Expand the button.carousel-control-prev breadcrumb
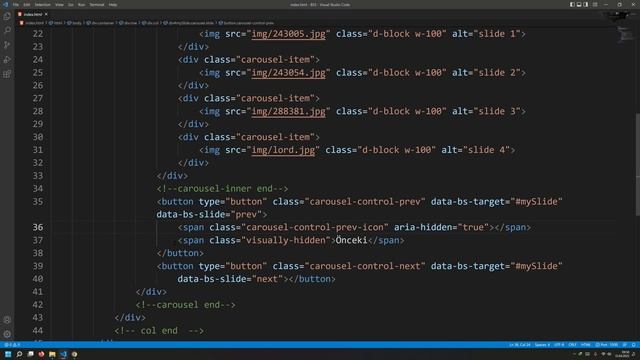The image size is (640, 360). pyautogui.click(x=247, y=23)
